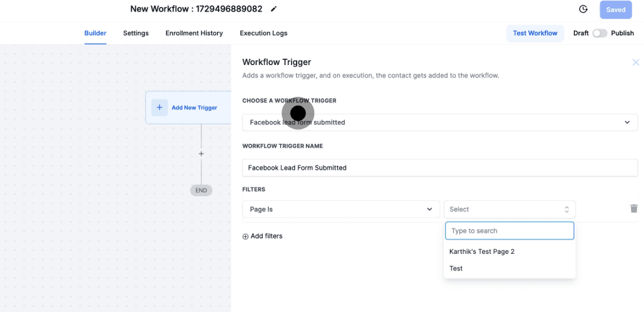The width and height of the screenshot is (644, 312).
Task: Go to the Execution Logs tab
Action: [x=264, y=33]
